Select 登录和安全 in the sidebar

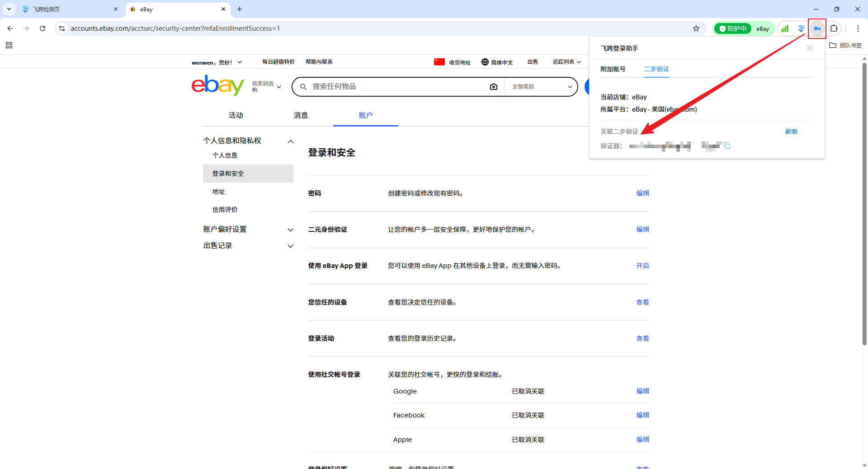[248, 174]
